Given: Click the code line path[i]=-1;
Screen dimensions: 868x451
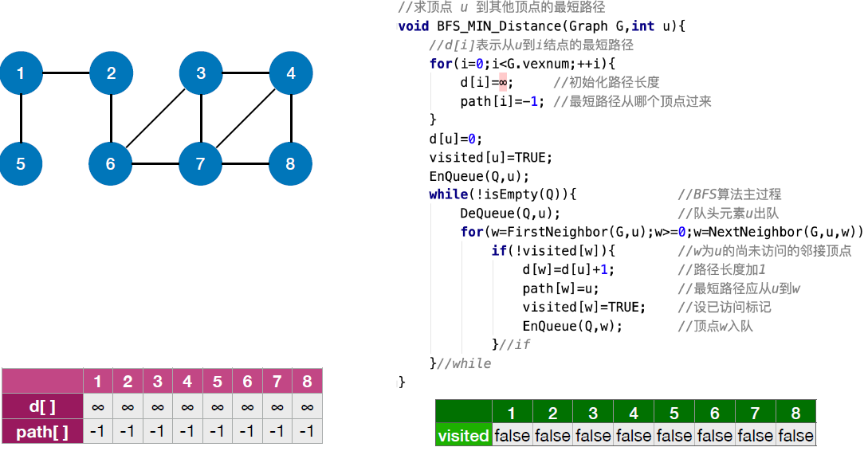Looking at the screenshot, I should point(502,101).
